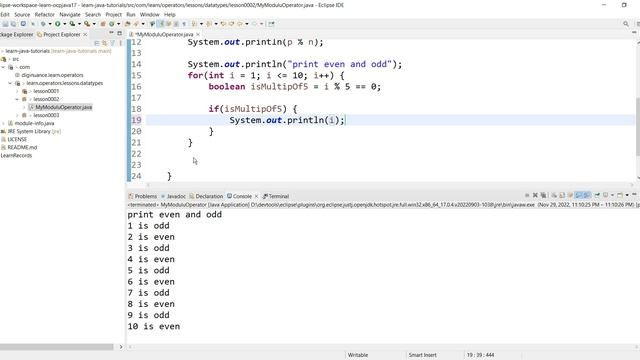Click the External Tools run icon
The width and height of the screenshot is (640, 360).
pyautogui.click(x=87, y=24)
